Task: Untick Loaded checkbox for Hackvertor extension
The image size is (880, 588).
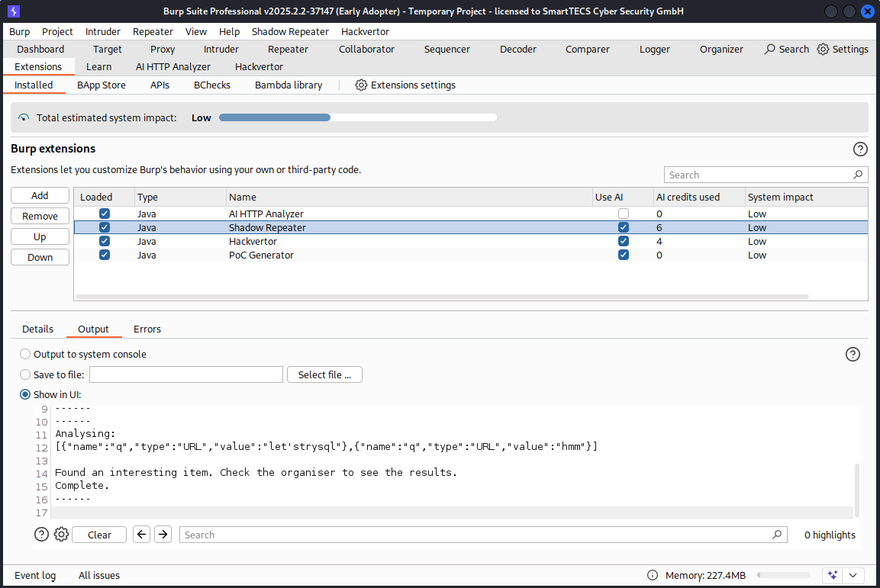Action: (x=105, y=241)
